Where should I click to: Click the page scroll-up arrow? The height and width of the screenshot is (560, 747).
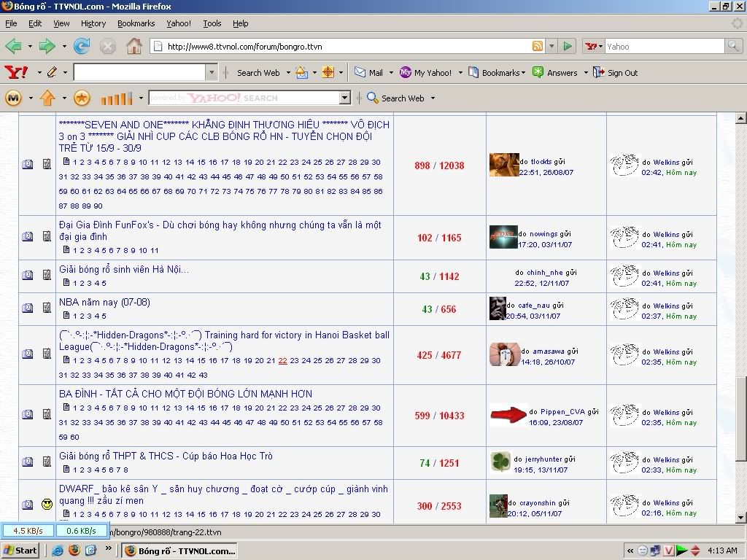[x=740, y=118]
